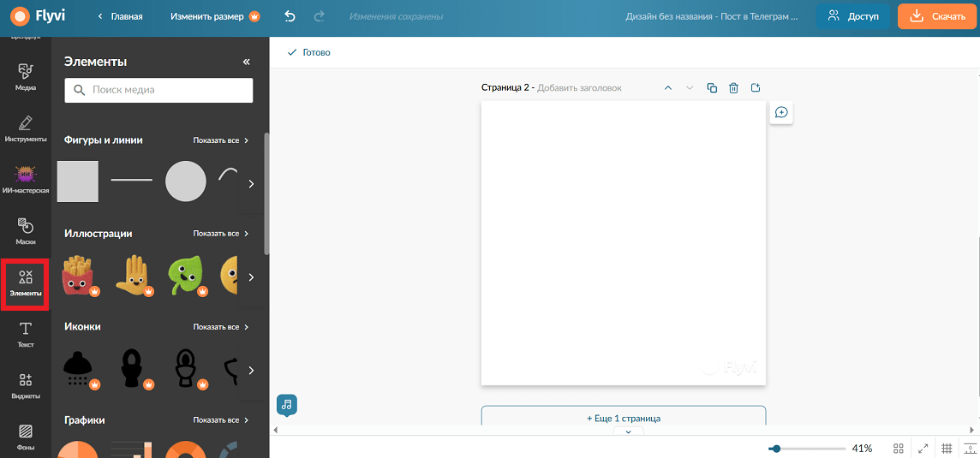Select the Элементы sidebar section
Image resolution: width=980 pixels, height=458 pixels.
tap(26, 283)
